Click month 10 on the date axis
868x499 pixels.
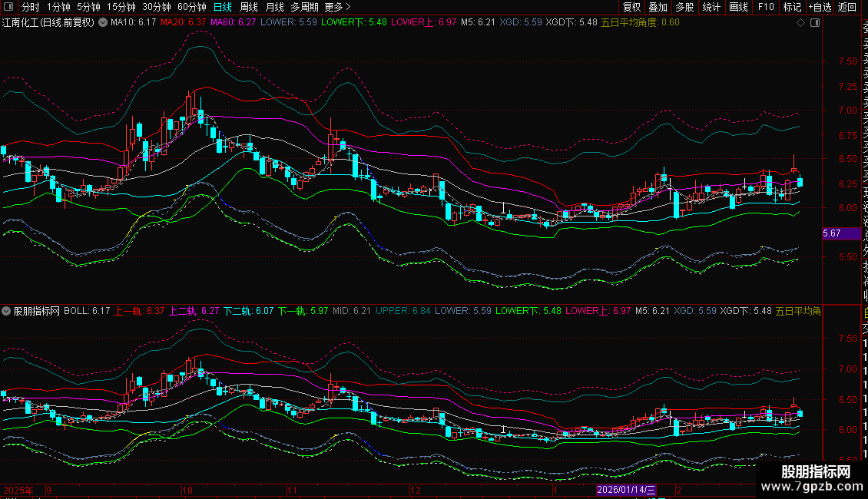[187, 490]
